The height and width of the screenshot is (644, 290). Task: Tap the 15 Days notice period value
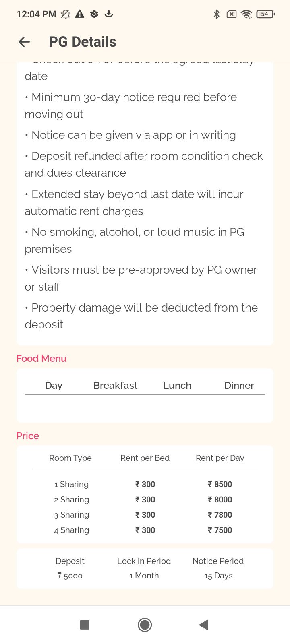click(x=218, y=576)
